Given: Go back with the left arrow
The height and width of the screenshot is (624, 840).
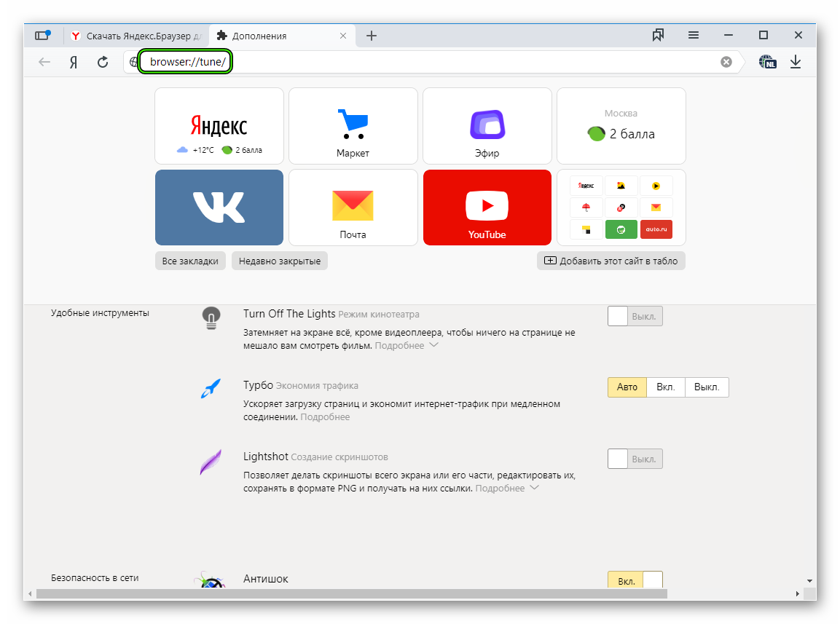Looking at the screenshot, I should pos(44,62).
